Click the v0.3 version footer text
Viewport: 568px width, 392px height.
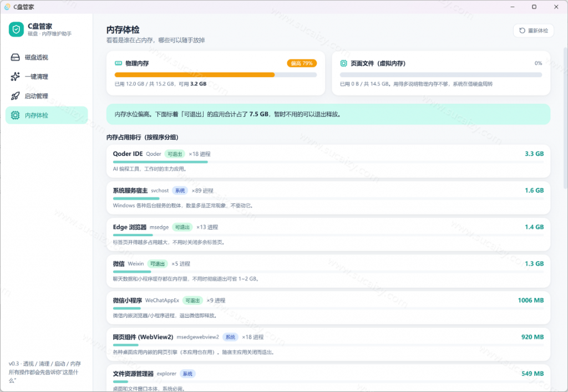45,372
